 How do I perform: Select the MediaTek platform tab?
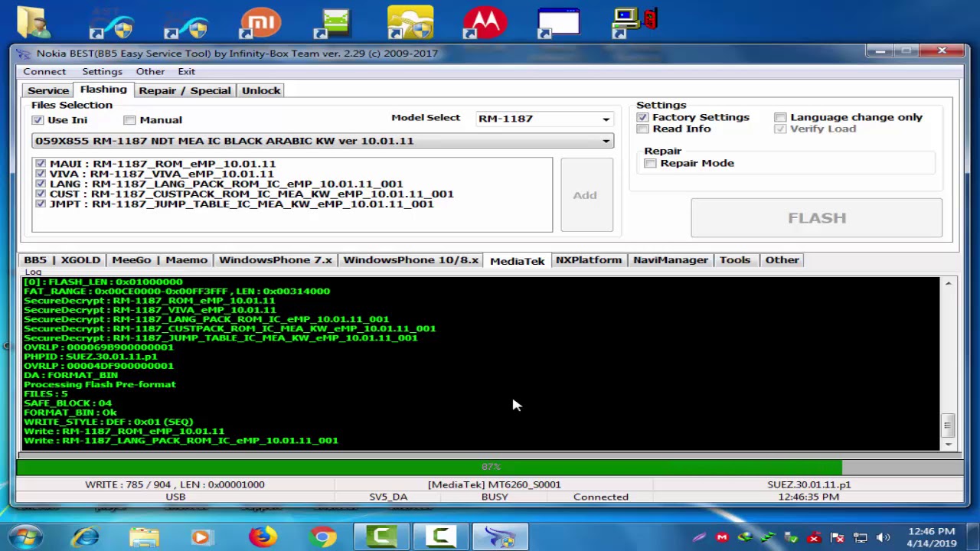tap(518, 260)
